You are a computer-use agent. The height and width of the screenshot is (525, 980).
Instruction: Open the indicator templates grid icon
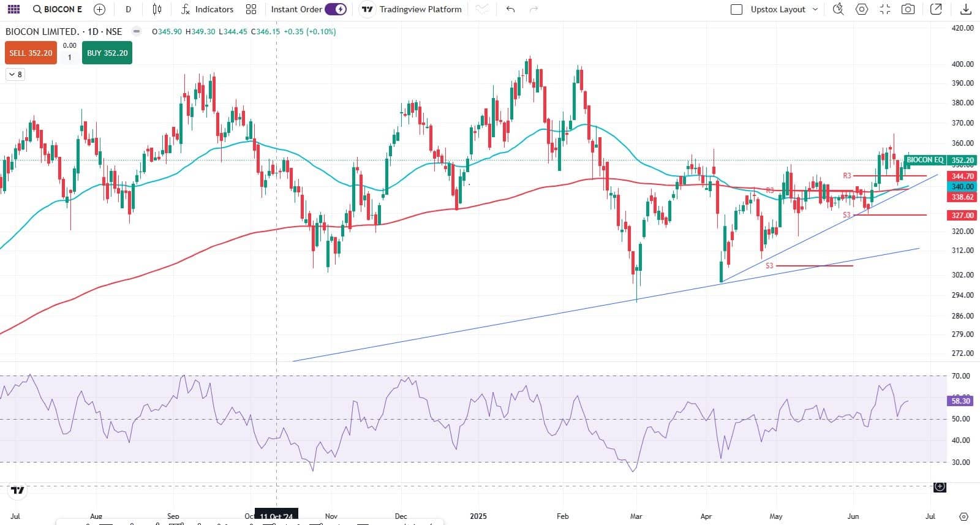coord(251,9)
